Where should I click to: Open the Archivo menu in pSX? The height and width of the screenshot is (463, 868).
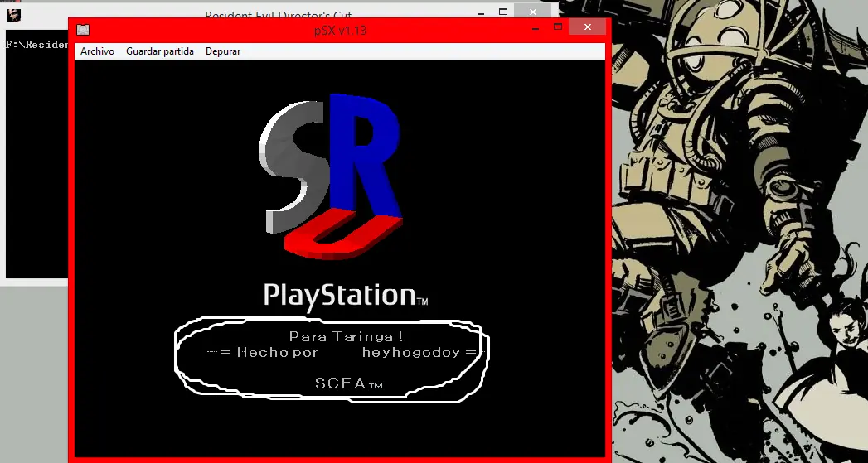coord(98,51)
